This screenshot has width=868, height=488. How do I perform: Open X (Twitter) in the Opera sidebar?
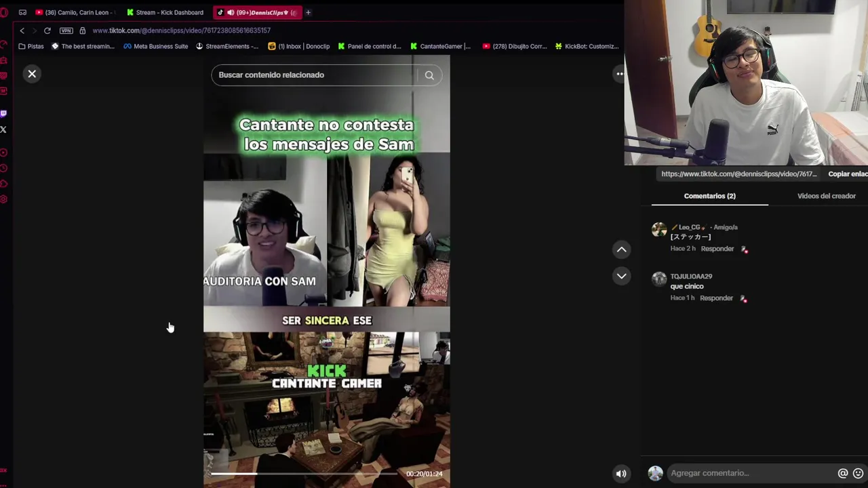coord(3,129)
